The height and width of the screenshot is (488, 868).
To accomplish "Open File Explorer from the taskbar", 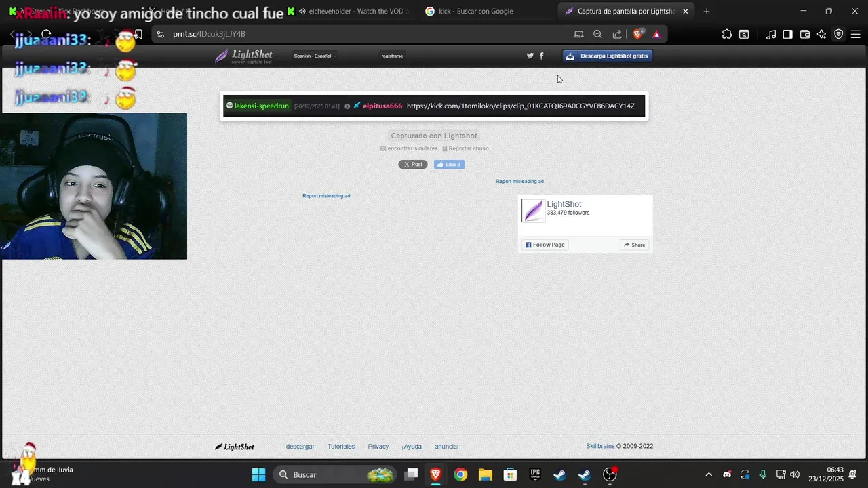I will [x=485, y=474].
